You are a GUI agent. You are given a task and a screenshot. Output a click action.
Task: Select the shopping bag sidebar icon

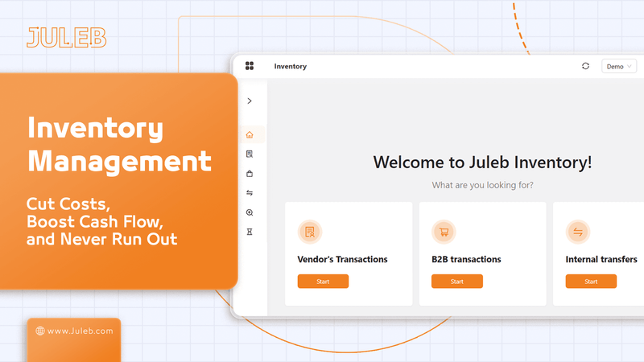coord(250,173)
